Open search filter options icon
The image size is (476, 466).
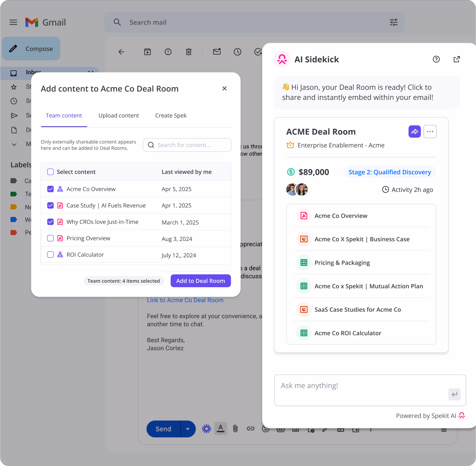click(x=394, y=23)
